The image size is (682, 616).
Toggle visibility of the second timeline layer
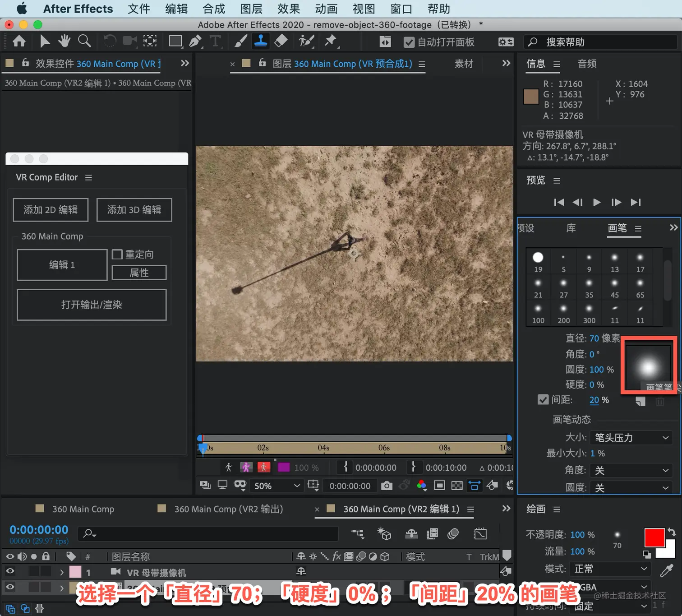10,587
